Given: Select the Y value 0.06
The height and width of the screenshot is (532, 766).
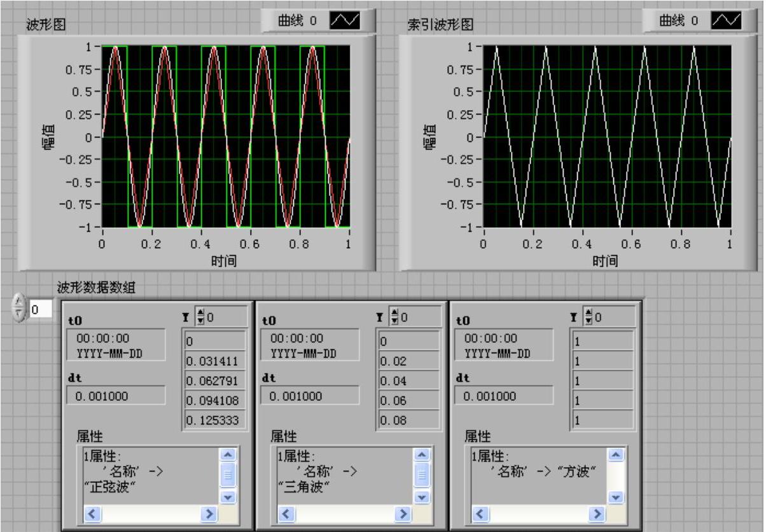Looking at the screenshot, I should click(x=408, y=400).
